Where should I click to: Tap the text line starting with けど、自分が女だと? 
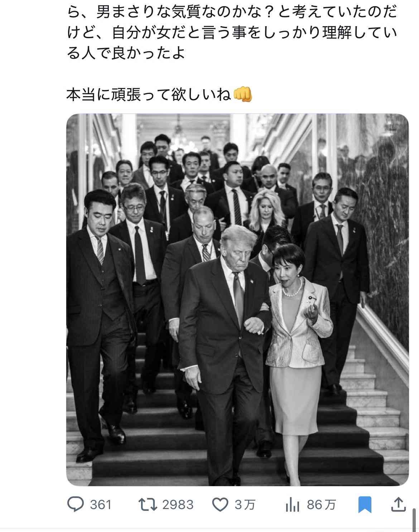point(232,33)
